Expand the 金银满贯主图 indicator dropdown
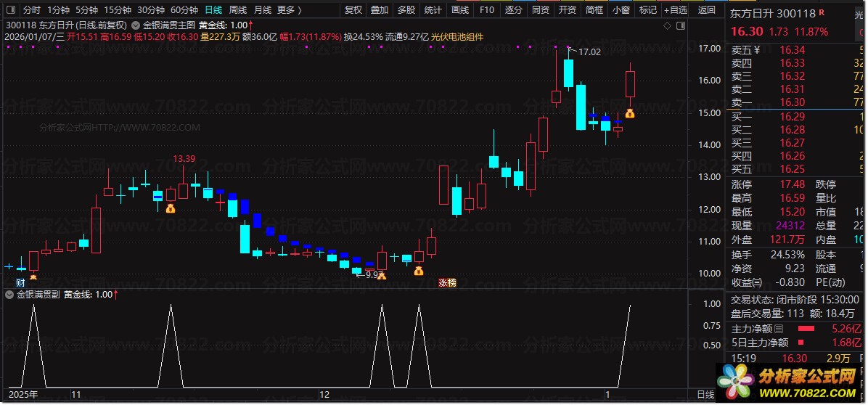This screenshot has height=405, width=868. point(136,25)
